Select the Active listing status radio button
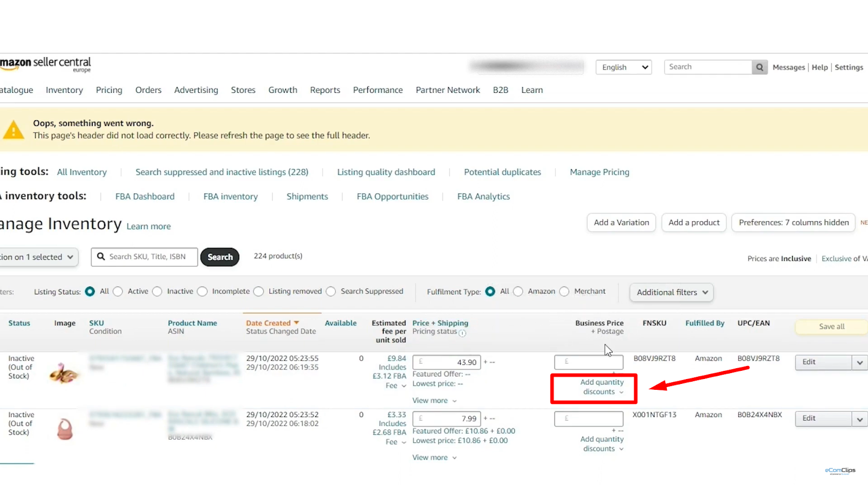This screenshot has height=488, width=868. click(118, 292)
